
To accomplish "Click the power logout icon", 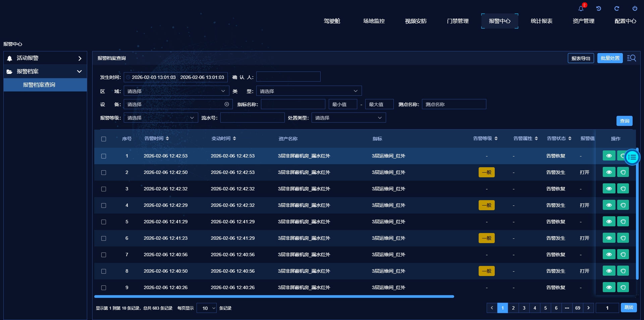I will pyautogui.click(x=635, y=9).
